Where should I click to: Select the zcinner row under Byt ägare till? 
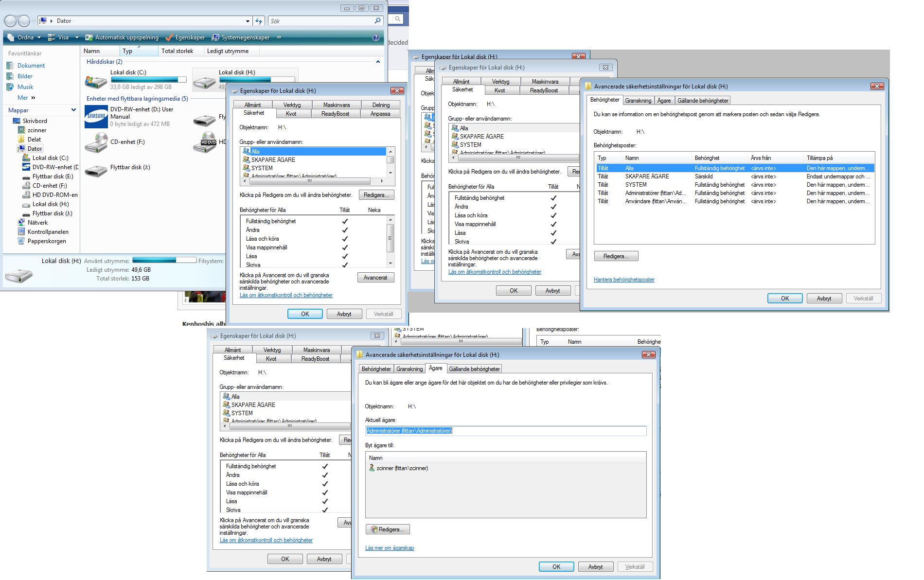506,468
